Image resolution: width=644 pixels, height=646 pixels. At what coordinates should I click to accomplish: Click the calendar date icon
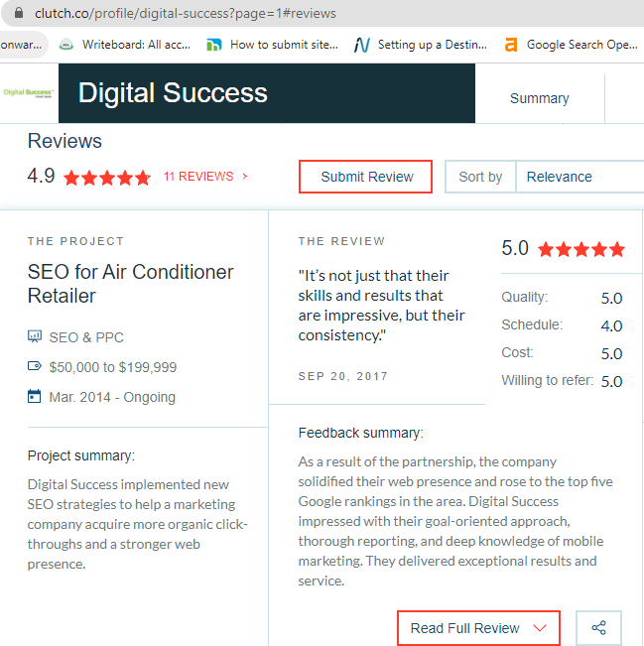click(x=34, y=396)
